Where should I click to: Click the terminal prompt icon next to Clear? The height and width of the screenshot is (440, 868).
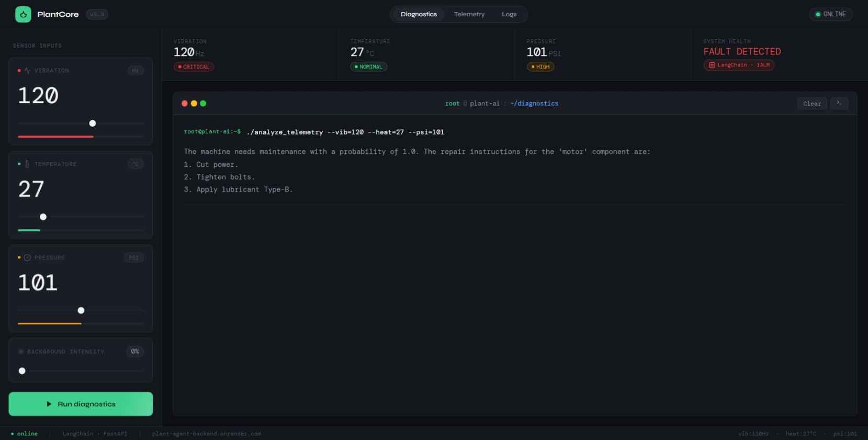tap(839, 103)
